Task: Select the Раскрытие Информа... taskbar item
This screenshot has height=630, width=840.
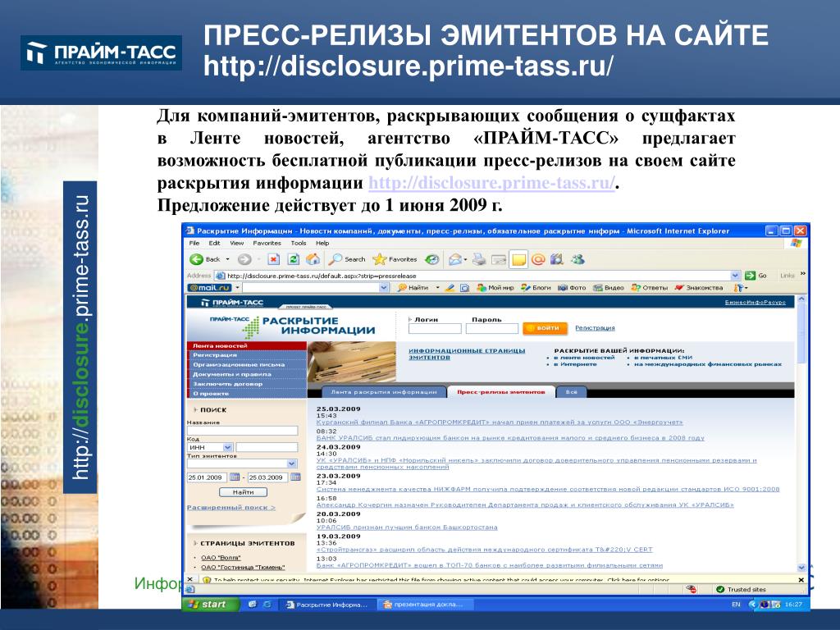Action: click(x=327, y=605)
